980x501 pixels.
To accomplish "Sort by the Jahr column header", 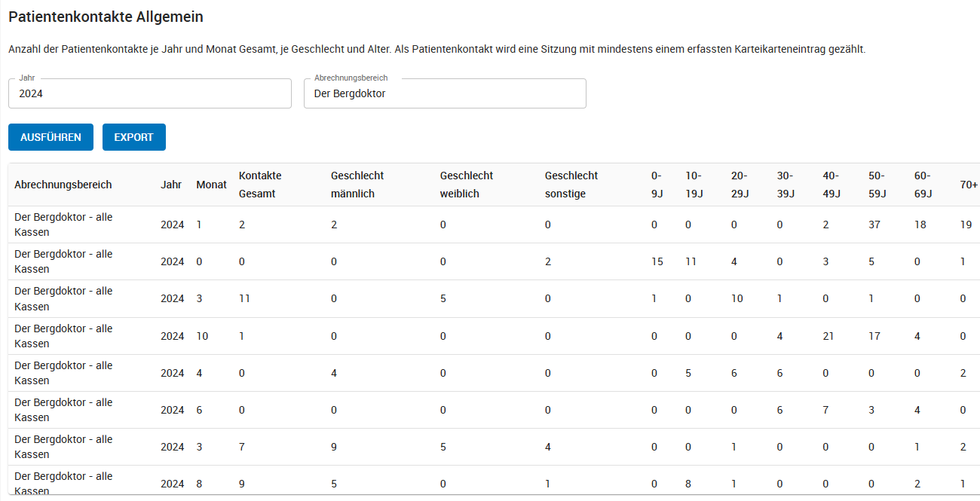I will (x=171, y=185).
